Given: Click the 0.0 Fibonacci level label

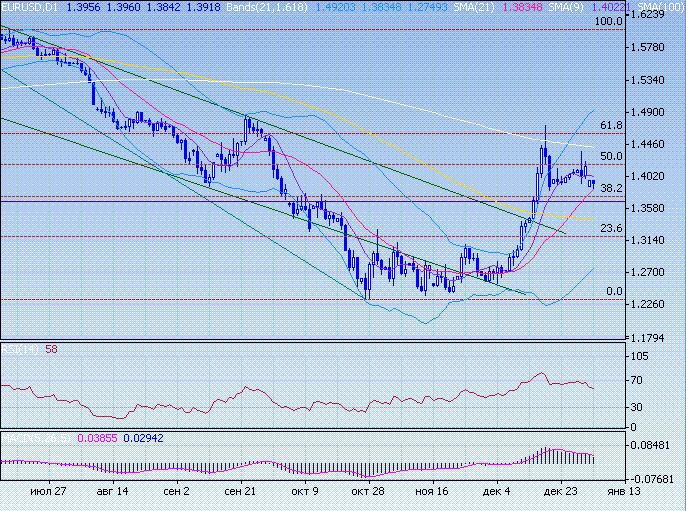Looking at the screenshot, I should (x=615, y=291).
